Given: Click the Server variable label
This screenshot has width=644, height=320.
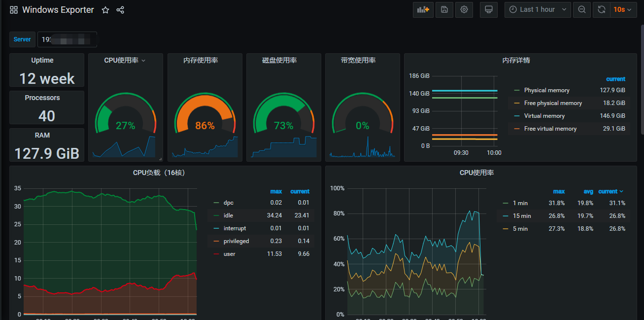Looking at the screenshot, I should (22, 39).
